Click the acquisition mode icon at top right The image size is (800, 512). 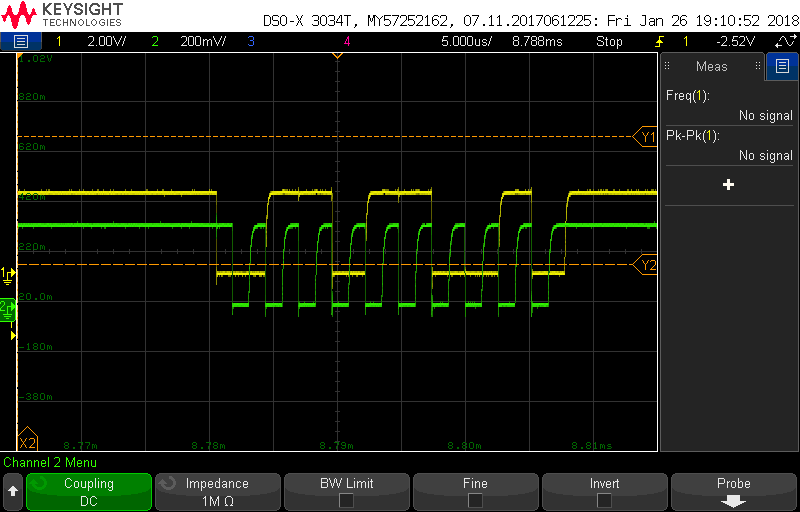click(x=788, y=41)
